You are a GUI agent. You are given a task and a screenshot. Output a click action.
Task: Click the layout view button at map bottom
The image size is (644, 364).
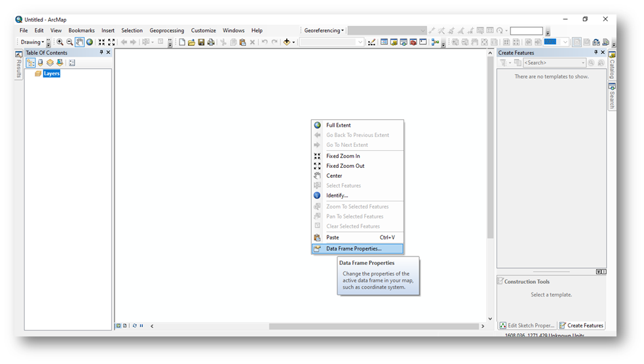[125, 326]
